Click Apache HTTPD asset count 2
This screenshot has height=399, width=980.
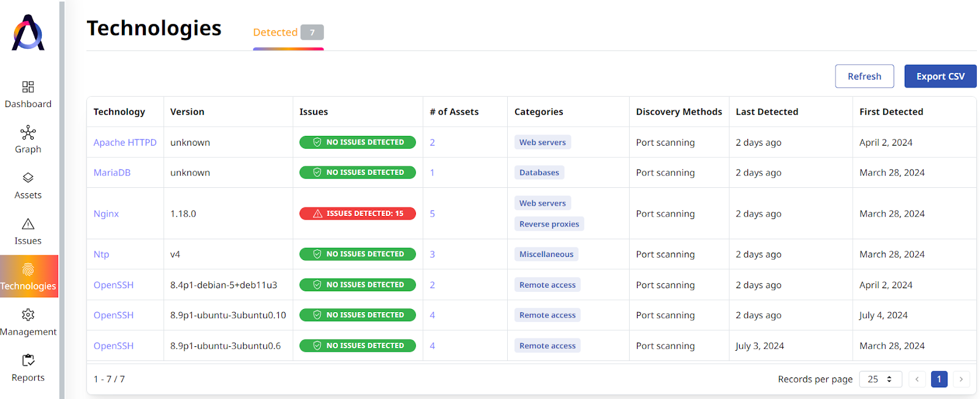click(432, 143)
